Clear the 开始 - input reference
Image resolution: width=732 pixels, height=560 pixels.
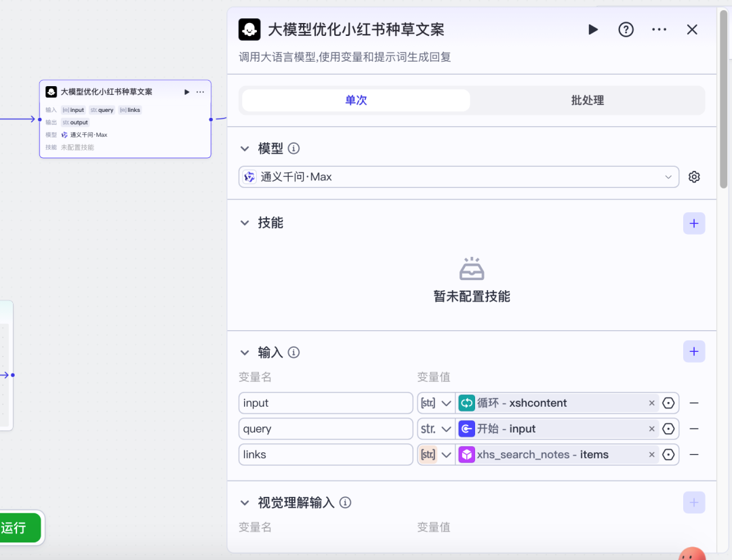652,428
